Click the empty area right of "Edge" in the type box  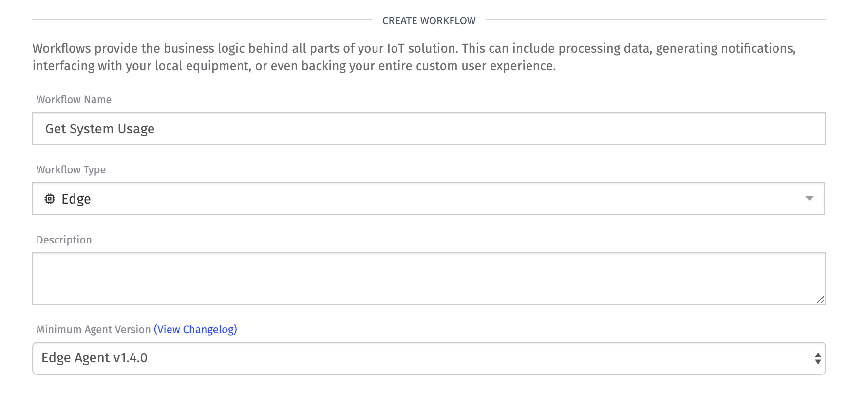(x=438, y=199)
